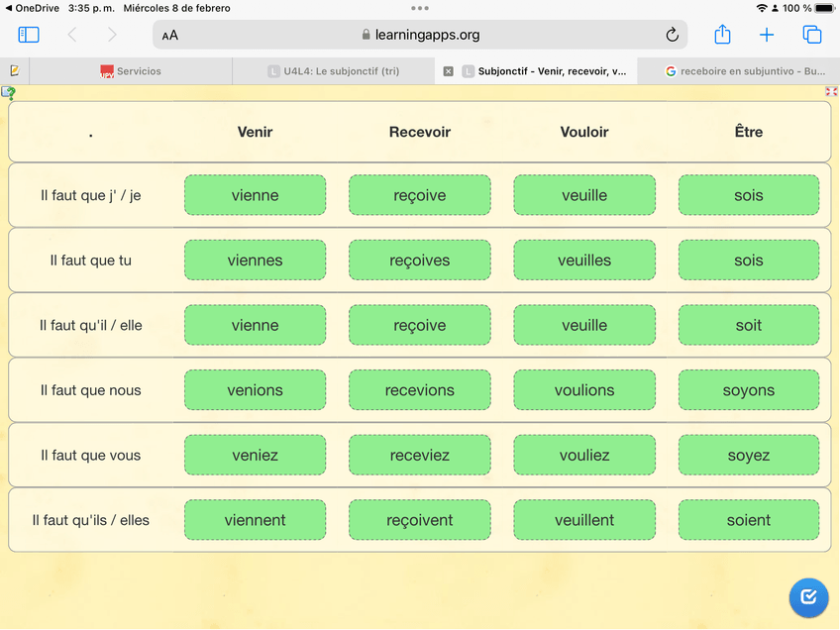The height and width of the screenshot is (630, 840).
Task: Go back with the back arrow
Action: 72,35
